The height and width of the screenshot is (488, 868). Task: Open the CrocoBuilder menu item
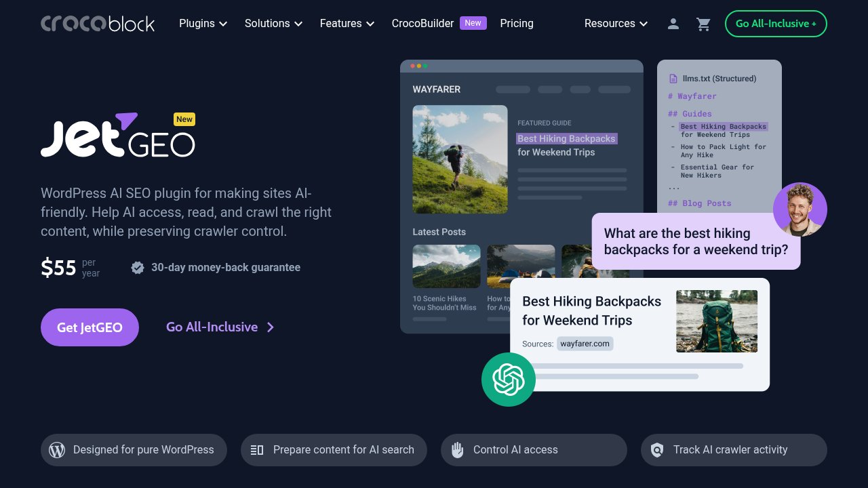coord(422,24)
